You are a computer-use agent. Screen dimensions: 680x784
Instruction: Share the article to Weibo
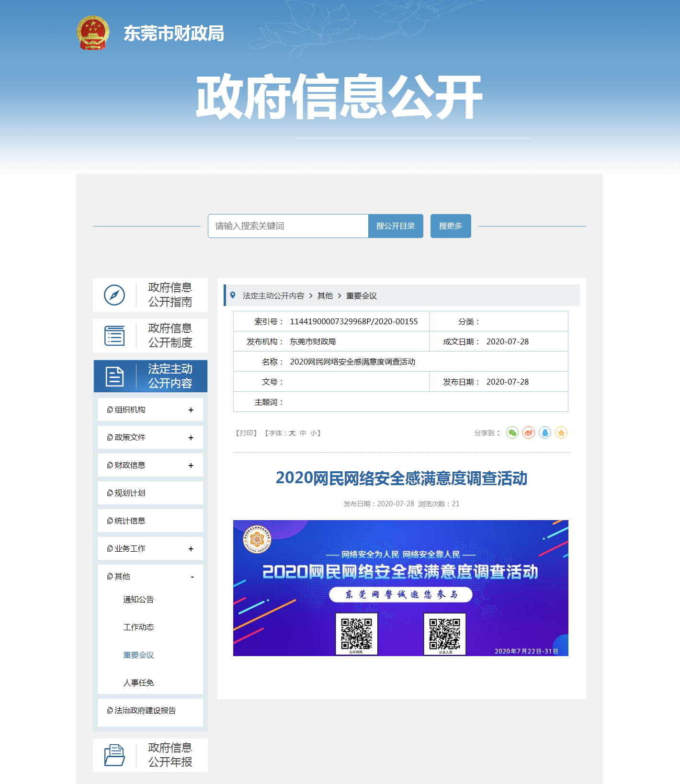[x=528, y=433]
